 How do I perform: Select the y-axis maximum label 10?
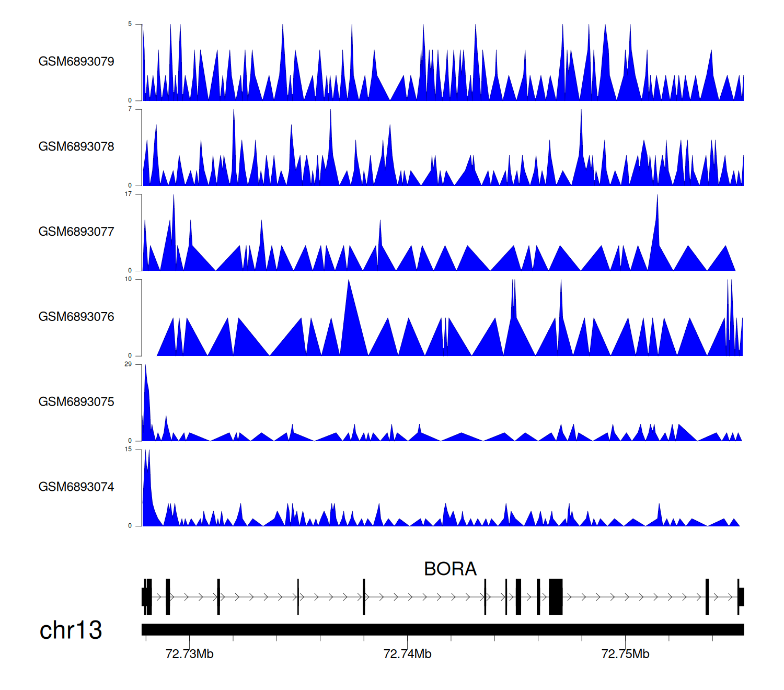128,279
